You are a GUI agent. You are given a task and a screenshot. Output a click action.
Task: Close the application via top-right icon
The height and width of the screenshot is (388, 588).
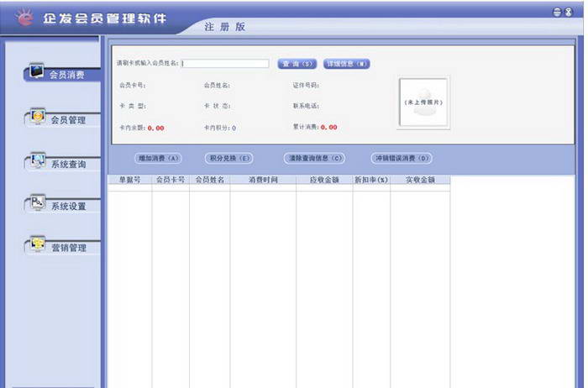click(x=569, y=12)
